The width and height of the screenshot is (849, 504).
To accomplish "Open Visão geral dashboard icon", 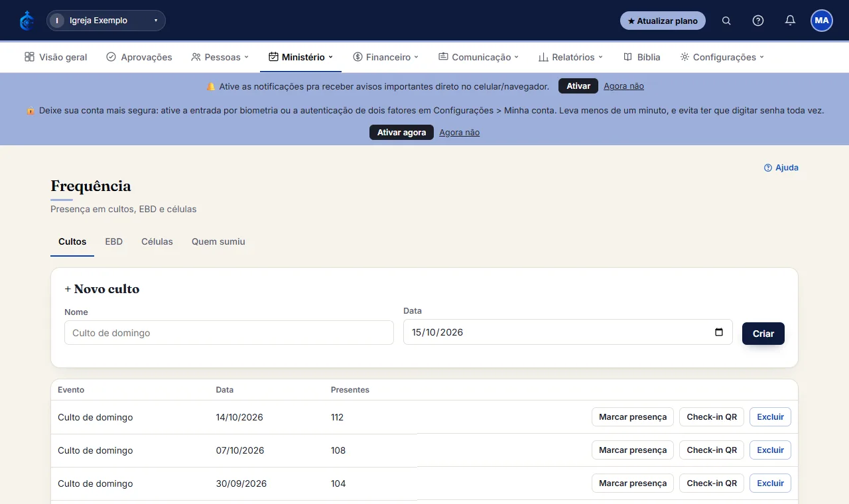I will pos(29,57).
